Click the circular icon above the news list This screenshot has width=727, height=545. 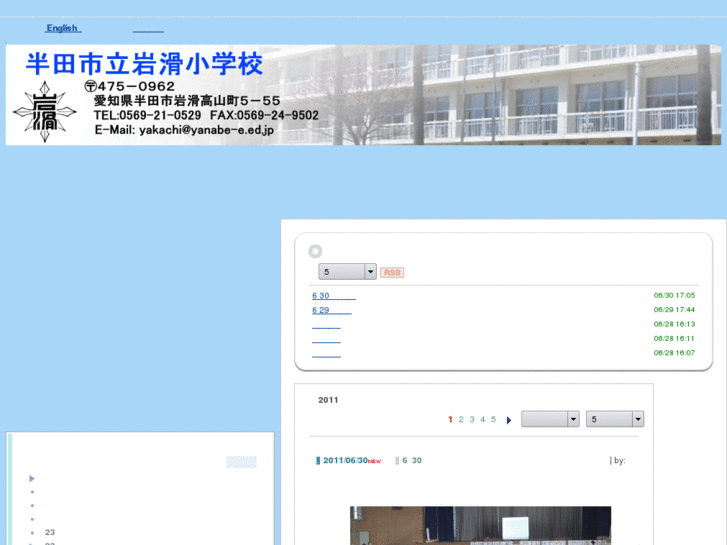315,251
